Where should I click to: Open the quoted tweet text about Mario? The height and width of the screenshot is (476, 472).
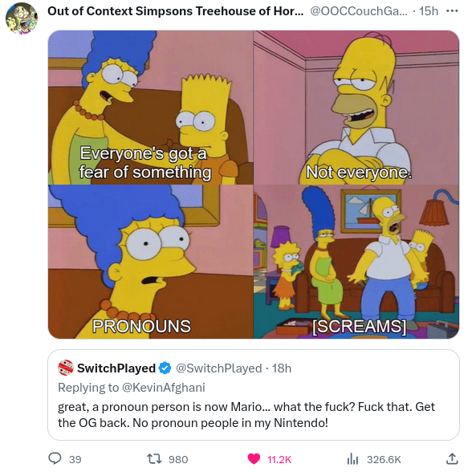coord(246,415)
